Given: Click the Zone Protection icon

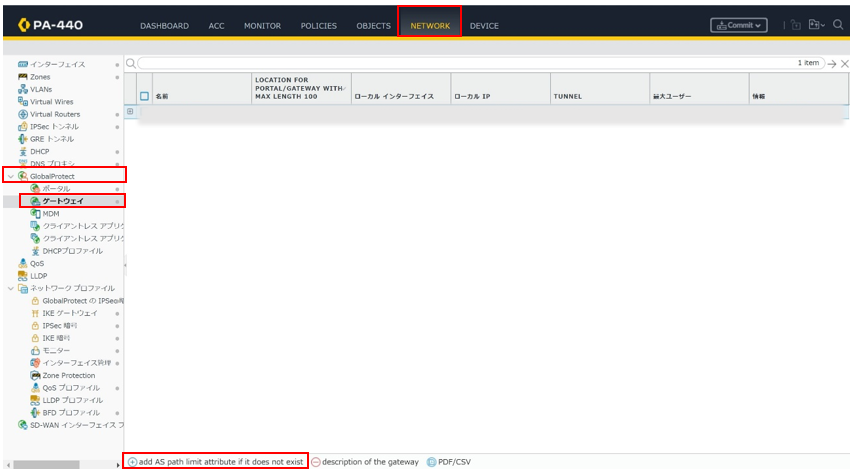Looking at the screenshot, I should tap(35, 376).
